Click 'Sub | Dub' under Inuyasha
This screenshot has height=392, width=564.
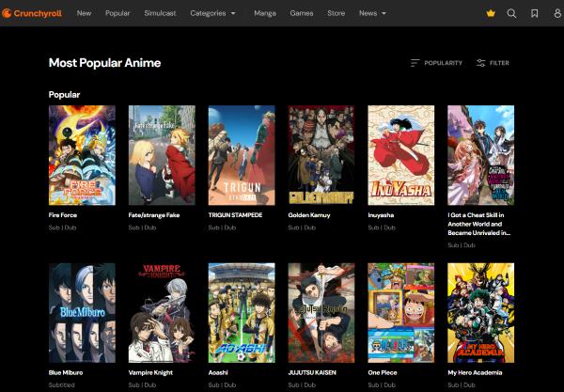pos(382,227)
